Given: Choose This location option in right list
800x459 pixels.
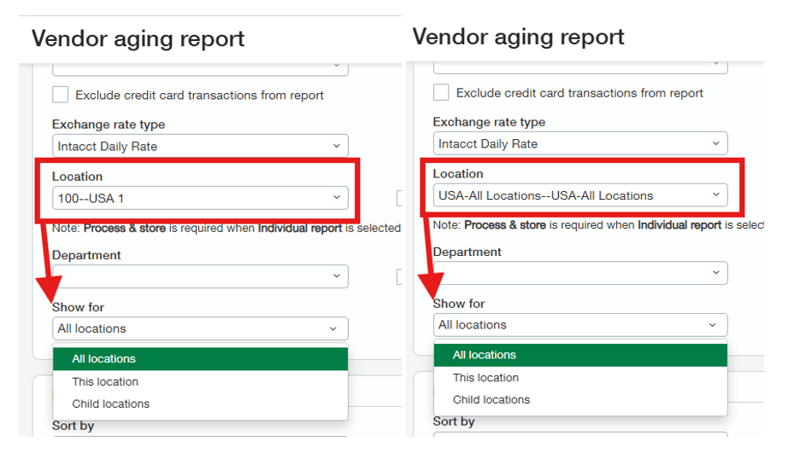Looking at the screenshot, I should click(x=486, y=378).
